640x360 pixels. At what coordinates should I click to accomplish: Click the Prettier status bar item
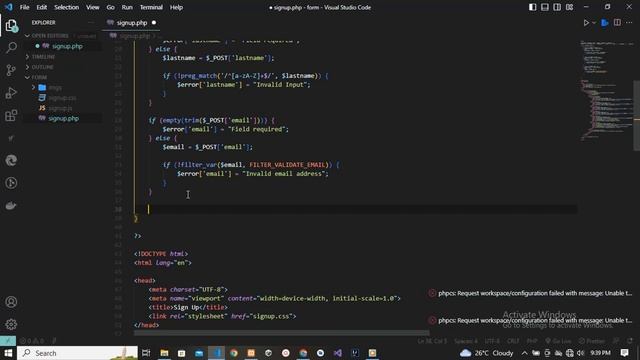point(591,341)
